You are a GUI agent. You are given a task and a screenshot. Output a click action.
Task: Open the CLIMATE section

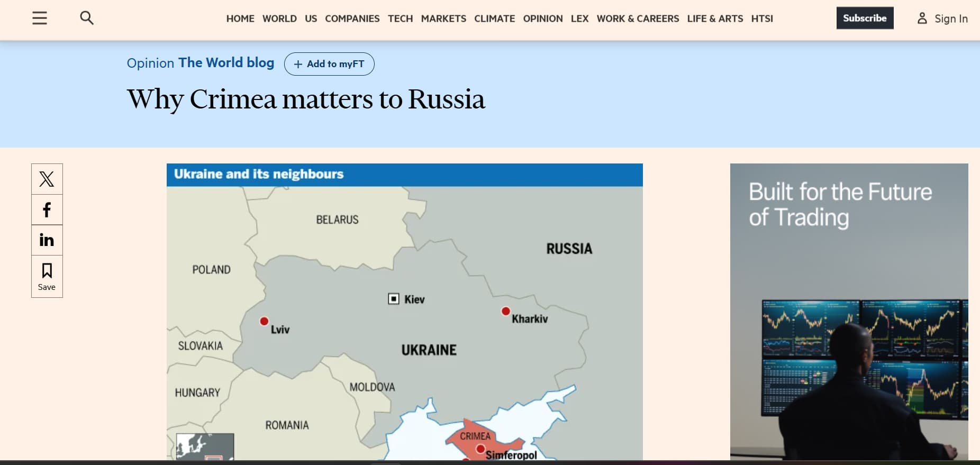click(x=494, y=19)
